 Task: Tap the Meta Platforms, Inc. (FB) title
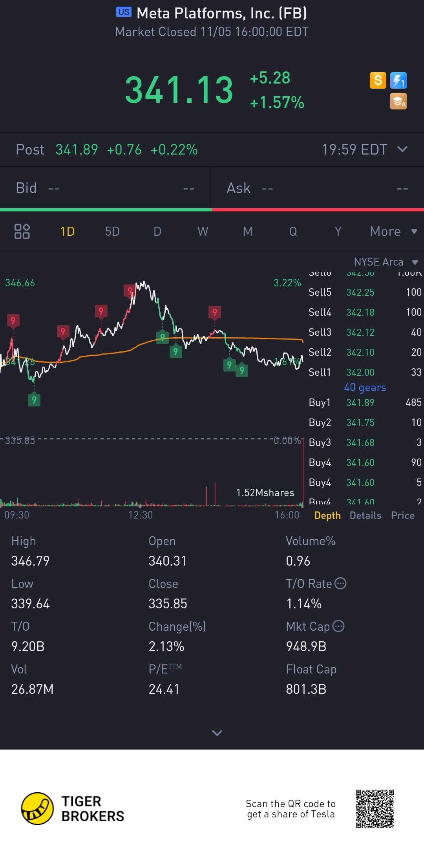[x=222, y=13]
